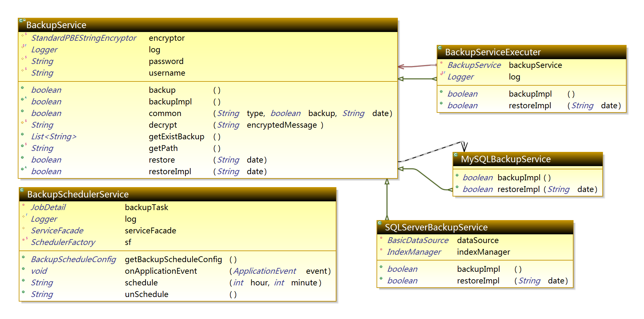The height and width of the screenshot is (319, 644).
Task: Select the dataSource field name
Action: [478, 240]
